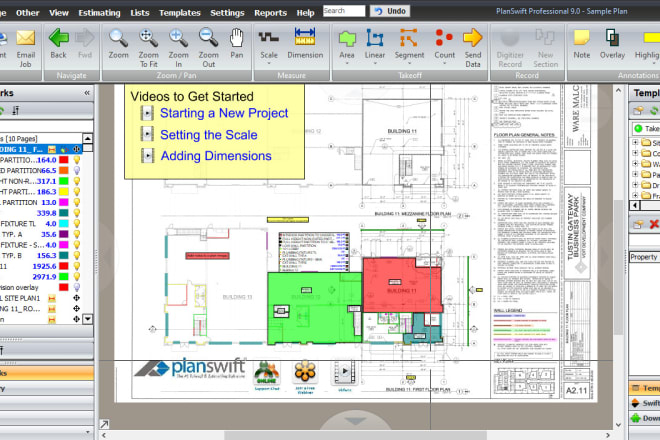Click the move icon on the SITE PLAN1 row
The image size is (660, 440).
76,298
